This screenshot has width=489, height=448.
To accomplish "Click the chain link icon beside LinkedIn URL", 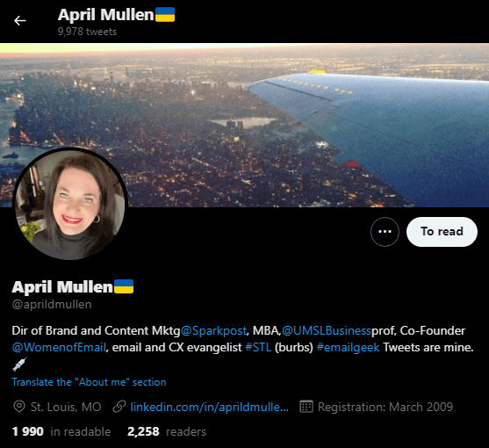I will pos(119,407).
